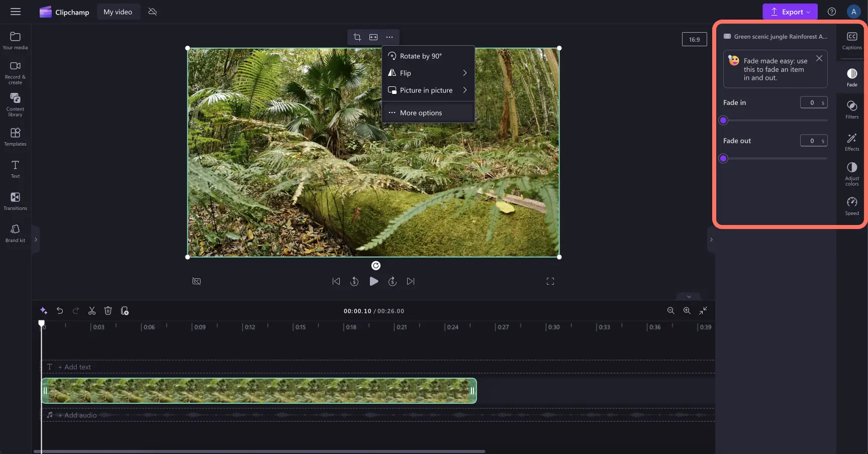Image resolution: width=868 pixels, height=454 pixels.
Task: Open the Speed tab
Action: [x=852, y=205]
